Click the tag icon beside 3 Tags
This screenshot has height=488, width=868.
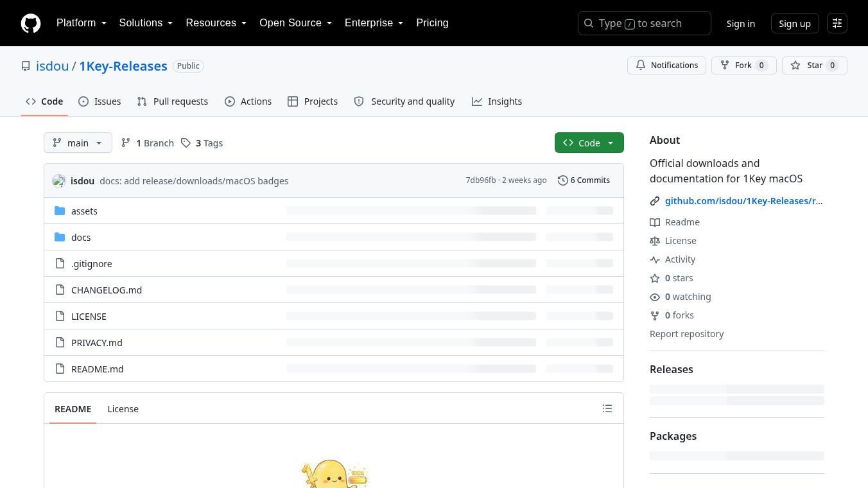(x=186, y=143)
